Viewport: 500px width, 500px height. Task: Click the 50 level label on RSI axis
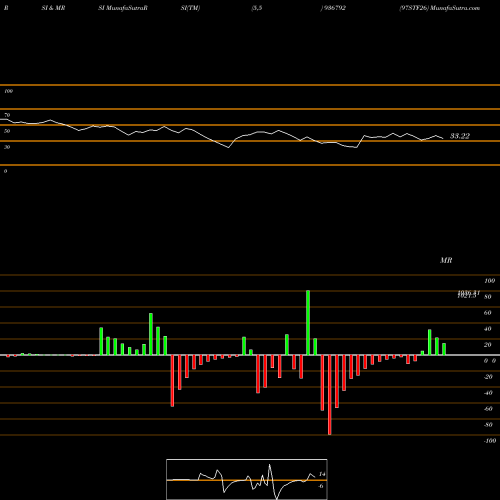7,131
